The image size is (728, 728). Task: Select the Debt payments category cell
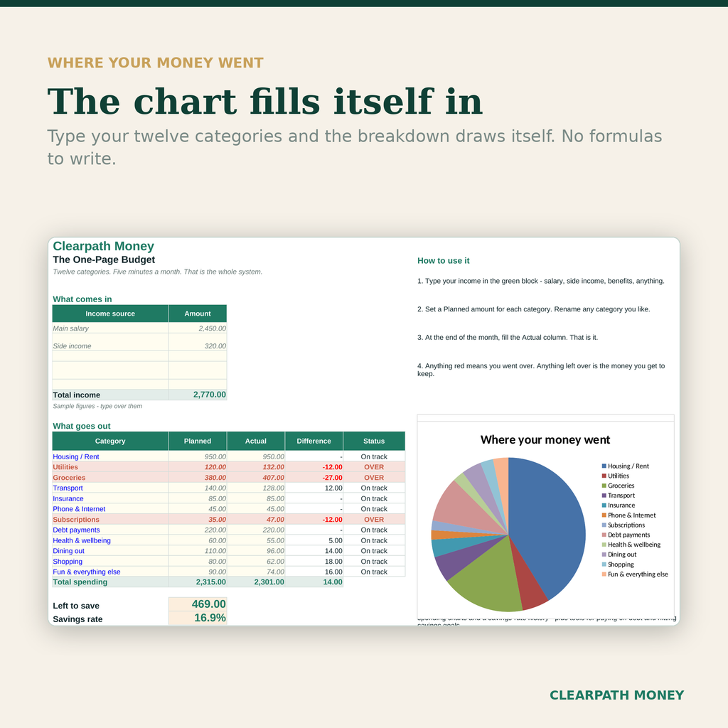110,530
